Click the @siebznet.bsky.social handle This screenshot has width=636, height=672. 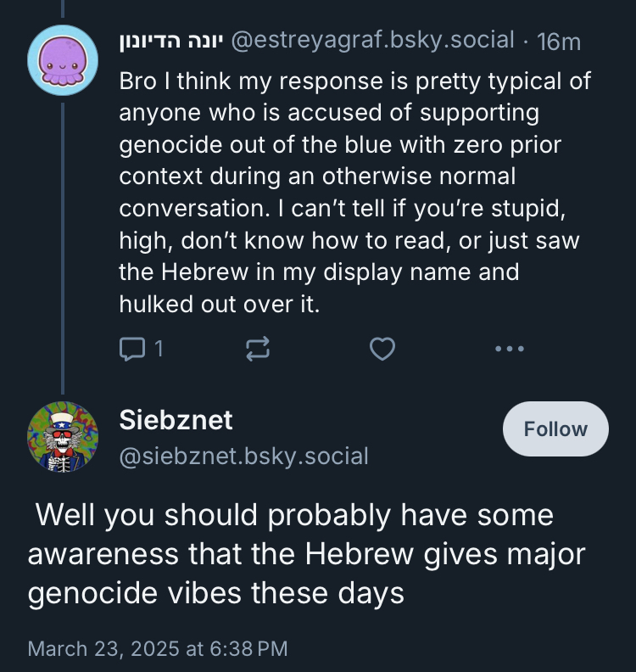[244, 456]
